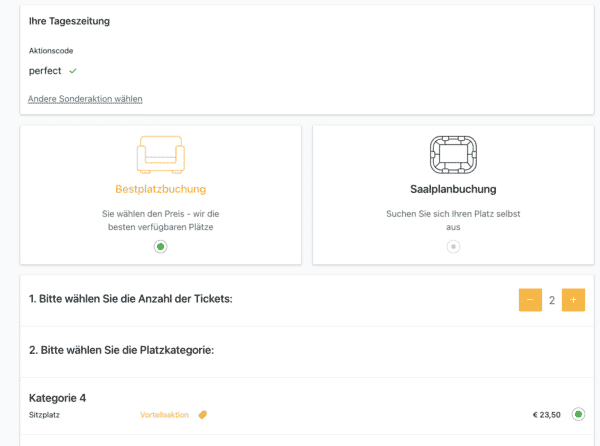Screen dimensions: 600x446
Task: Click the Sitzplatz label under Kategorie 4
Action: (44, 415)
